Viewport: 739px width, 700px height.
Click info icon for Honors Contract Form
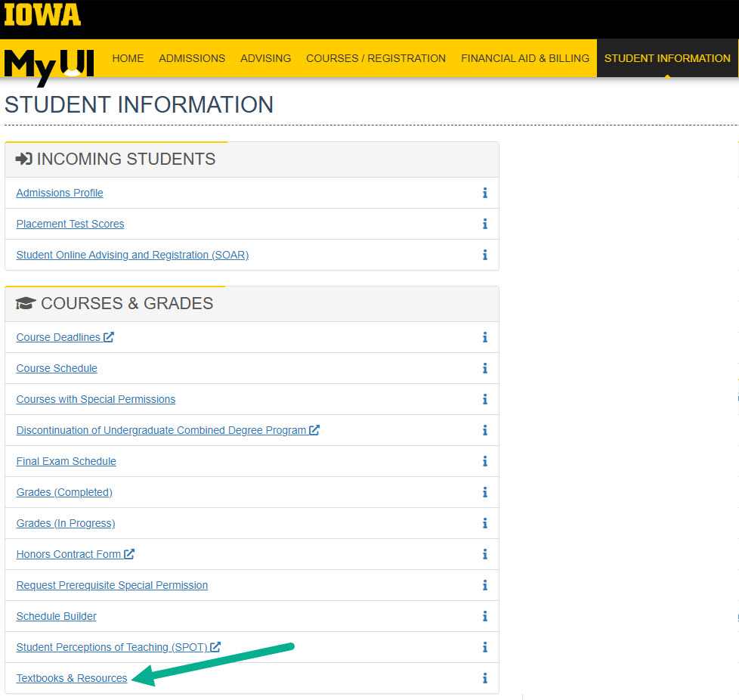[x=485, y=555]
